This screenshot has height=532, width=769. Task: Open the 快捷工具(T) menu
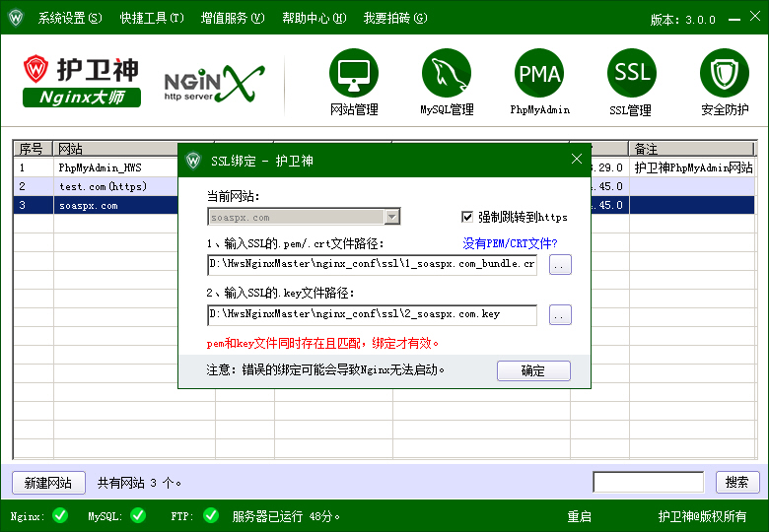152,18
